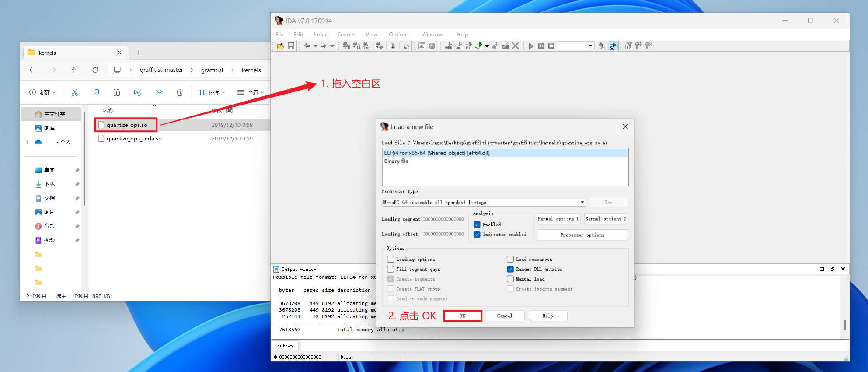Click the Rename icon in Explorer toolbar

click(138, 92)
